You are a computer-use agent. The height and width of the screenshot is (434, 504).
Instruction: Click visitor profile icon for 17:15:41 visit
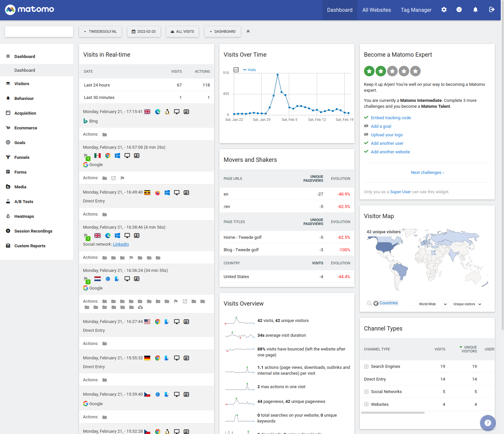[x=186, y=112]
